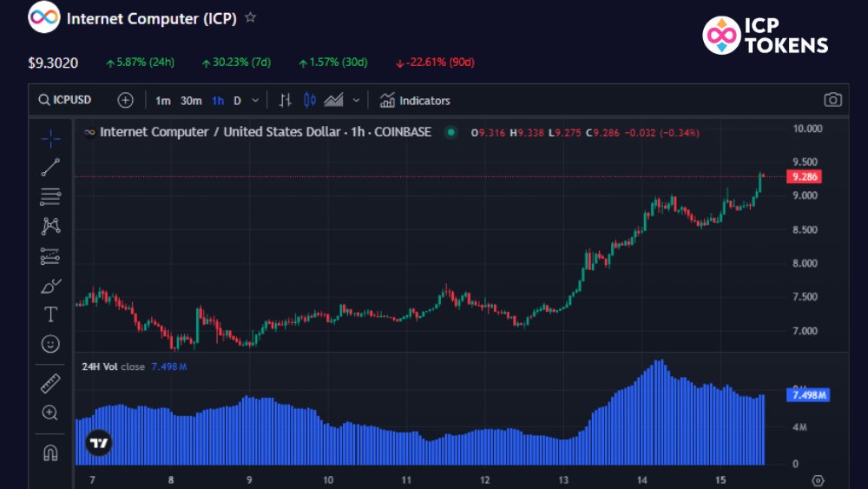Image resolution: width=868 pixels, height=489 pixels.
Task: Add symbol to compare with plus icon
Action: 126,100
